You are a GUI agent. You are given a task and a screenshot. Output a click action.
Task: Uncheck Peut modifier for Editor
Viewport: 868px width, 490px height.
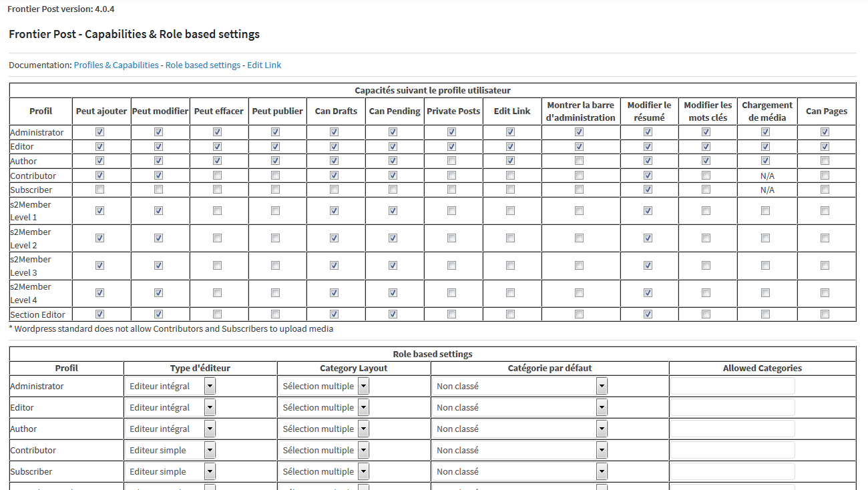tap(159, 146)
